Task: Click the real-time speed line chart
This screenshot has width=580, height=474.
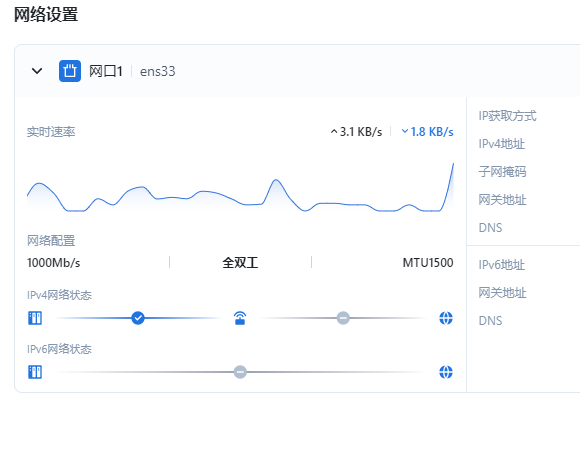Action: [240, 188]
